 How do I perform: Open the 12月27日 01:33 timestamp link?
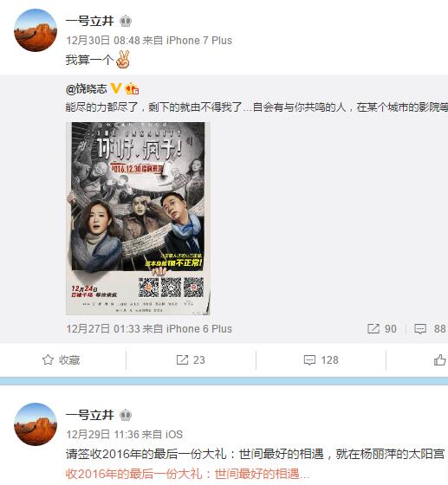coord(103,328)
